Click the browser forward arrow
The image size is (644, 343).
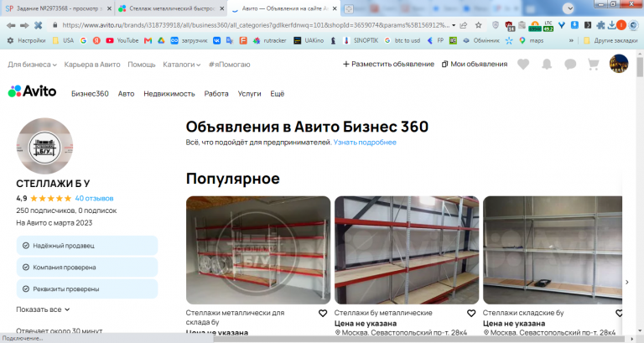point(24,25)
